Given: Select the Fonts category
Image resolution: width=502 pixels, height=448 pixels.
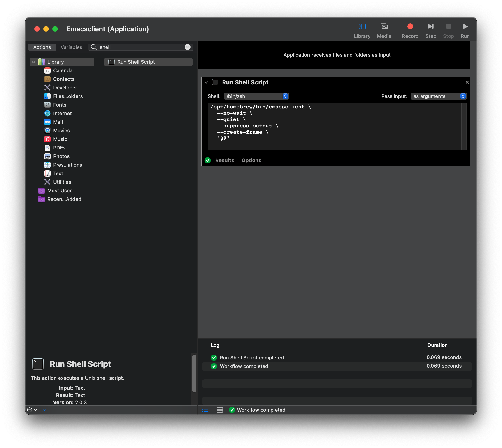Looking at the screenshot, I should (x=60, y=105).
